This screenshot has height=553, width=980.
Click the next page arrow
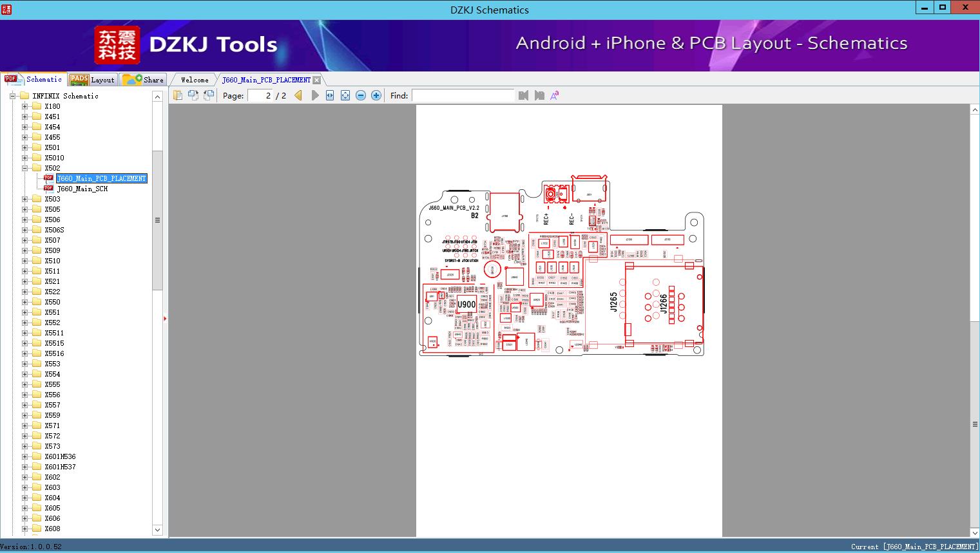[x=315, y=95]
